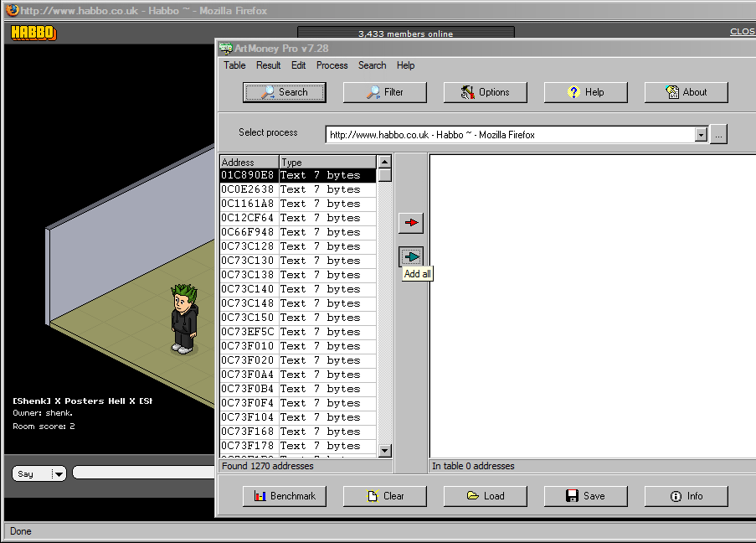Open the Process menu
Screen dimensions: 756x543
[x=332, y=65]
